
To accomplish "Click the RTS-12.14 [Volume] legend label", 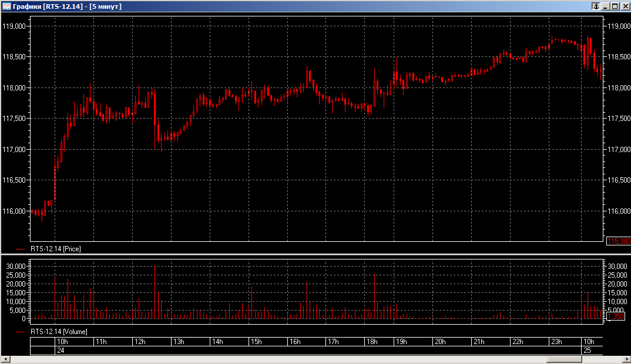I will [x=59, y=332].
